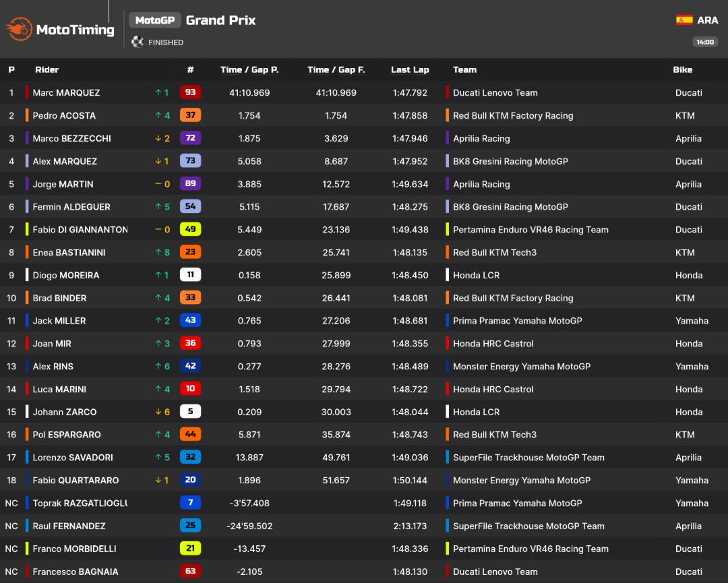
Task: Click Enea Bastianini's up 8 position indicator
Action: 162,253
